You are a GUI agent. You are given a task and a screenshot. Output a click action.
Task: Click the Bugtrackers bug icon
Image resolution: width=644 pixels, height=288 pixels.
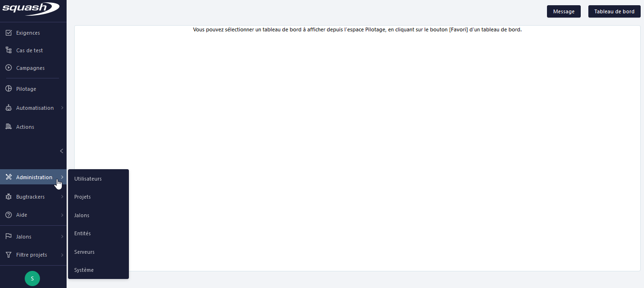[x=9, y=197]
